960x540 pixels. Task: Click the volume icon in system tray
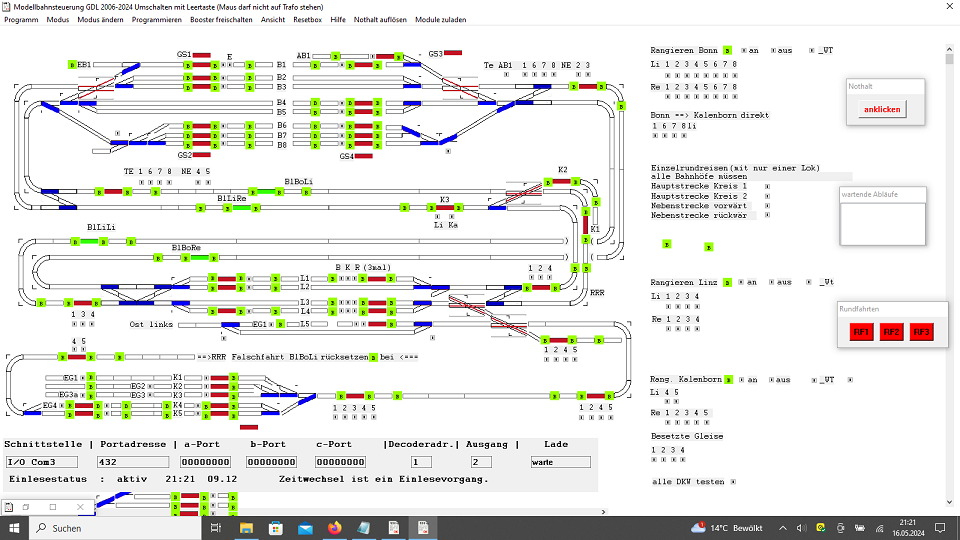pyautogui.click(x=801, y=528)
